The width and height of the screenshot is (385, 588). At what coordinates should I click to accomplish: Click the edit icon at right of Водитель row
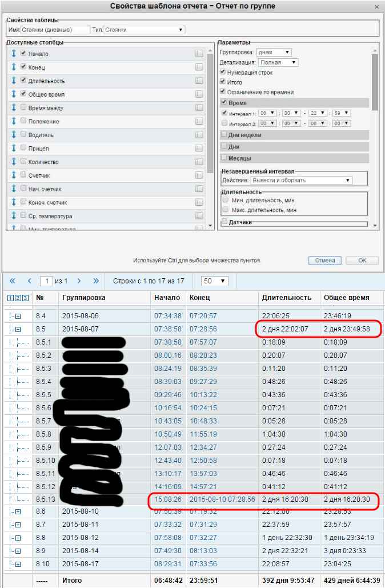(199, 135)
